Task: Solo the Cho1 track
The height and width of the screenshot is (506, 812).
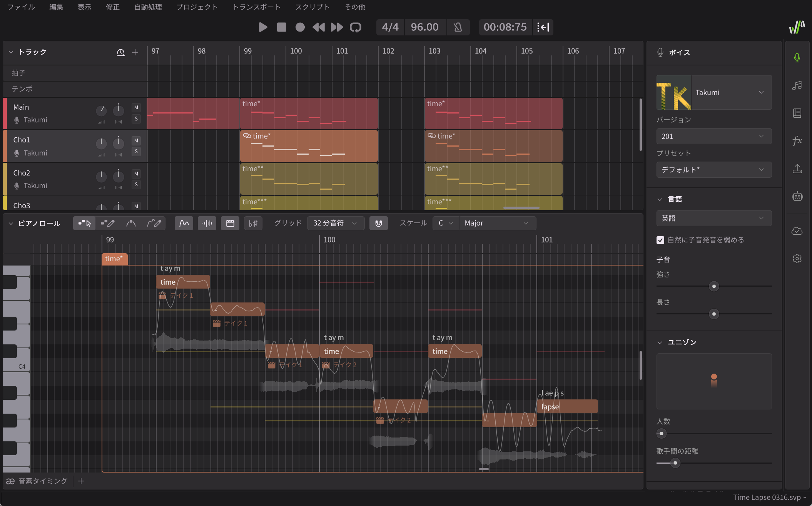Action: [x=136, y=152]
